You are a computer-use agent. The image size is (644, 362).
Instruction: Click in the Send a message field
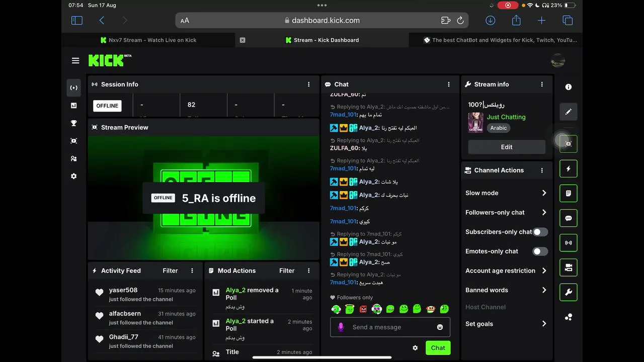point(390,327)
